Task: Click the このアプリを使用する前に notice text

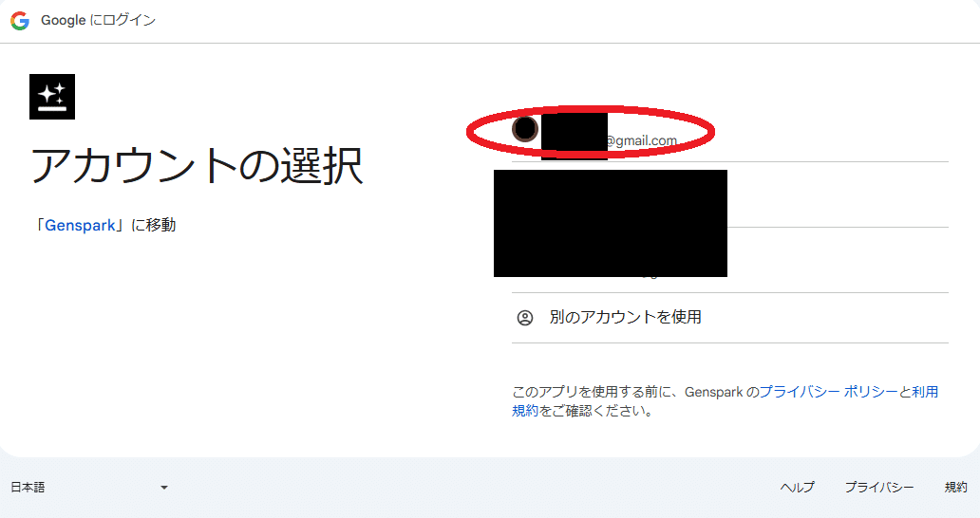Action: pos(725,401)
